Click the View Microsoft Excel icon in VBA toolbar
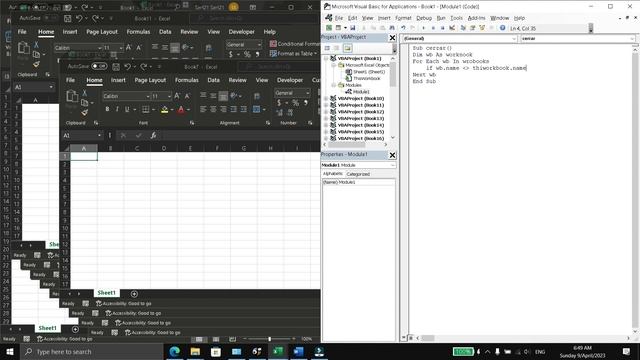 [329, 28]
